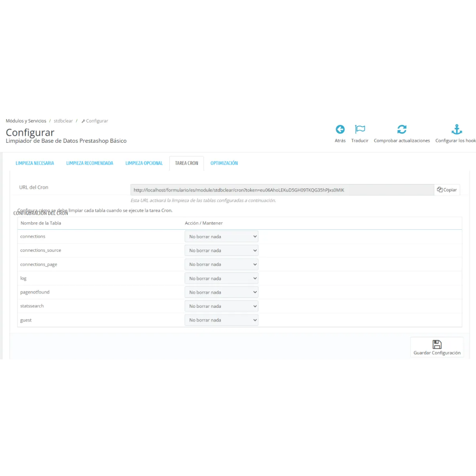Open the action dropdown for connections

point(221,236)
